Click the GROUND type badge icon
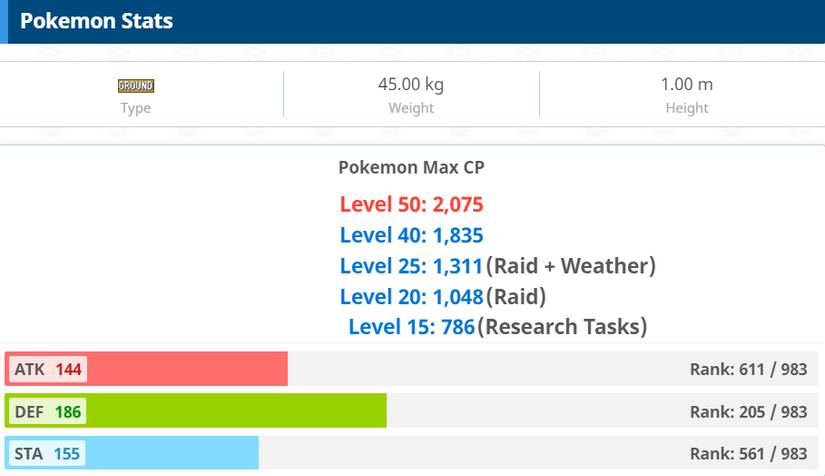Viewport: 825px width, 476px height. pos(136,85)
